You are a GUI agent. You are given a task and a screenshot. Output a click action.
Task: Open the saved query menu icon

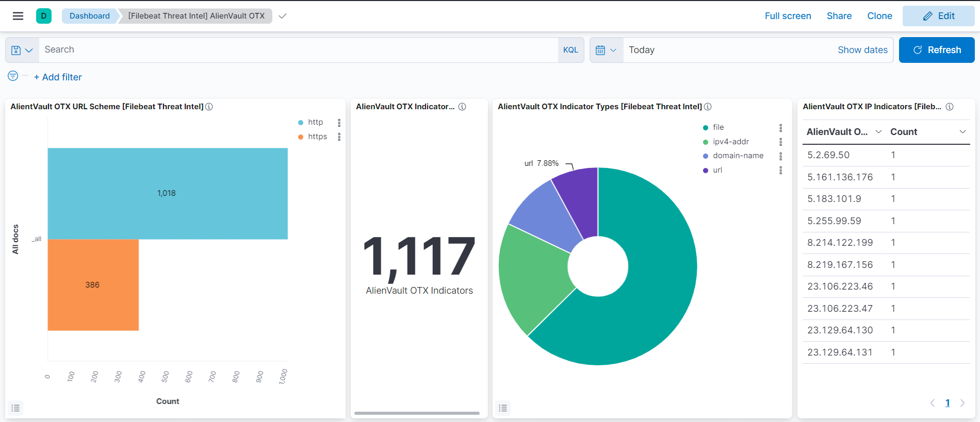[x=22, y=50]
